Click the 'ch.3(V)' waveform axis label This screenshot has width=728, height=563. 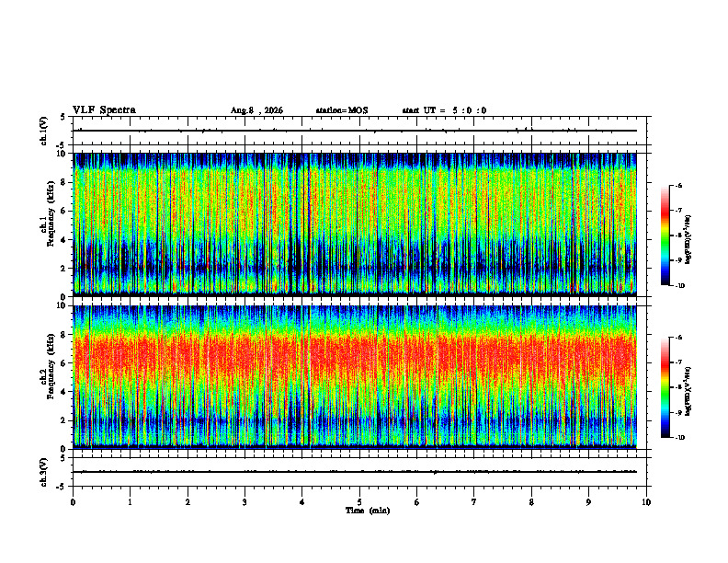coord(43,472)
